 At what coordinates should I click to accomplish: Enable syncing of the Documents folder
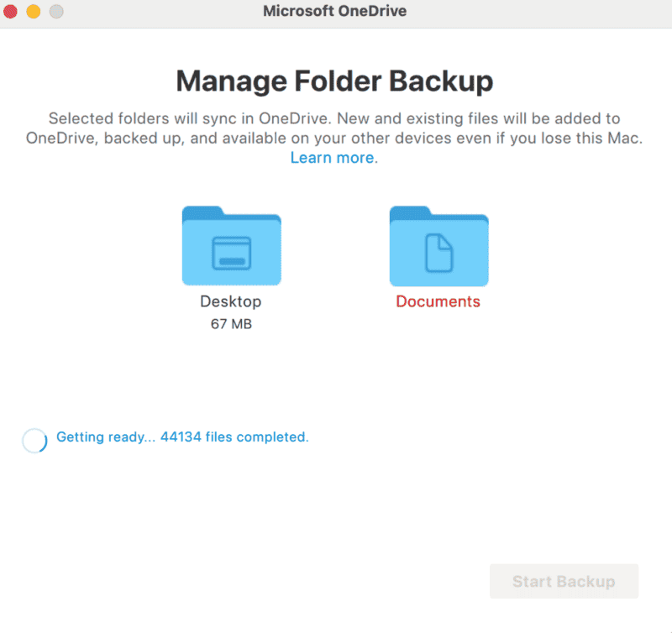(438, 248)
